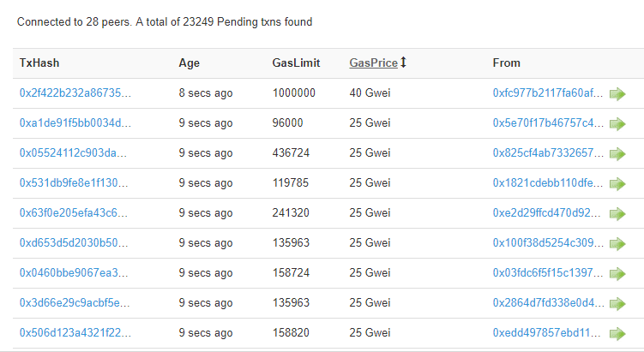Image resolution: width=644 pixels, height=352 pixels.
Task: Sort table by GasPrice column header
Action: tap(373, 63)
